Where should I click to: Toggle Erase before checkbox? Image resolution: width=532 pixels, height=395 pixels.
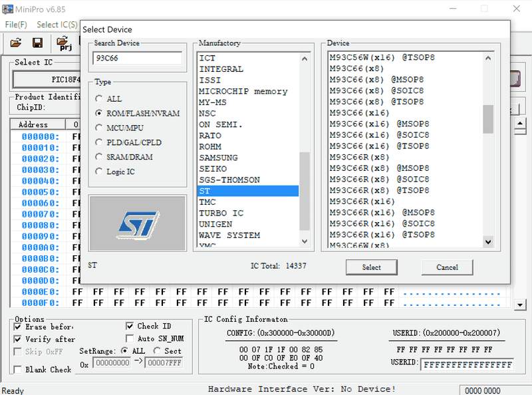17,327
